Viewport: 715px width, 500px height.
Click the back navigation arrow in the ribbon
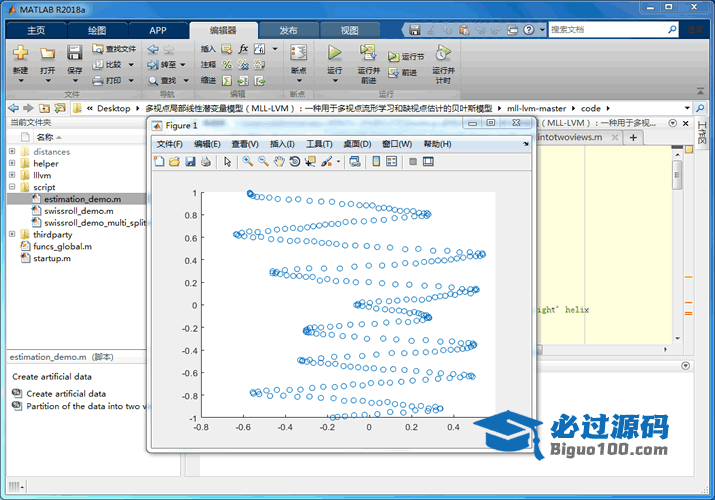tap(154, 49)
